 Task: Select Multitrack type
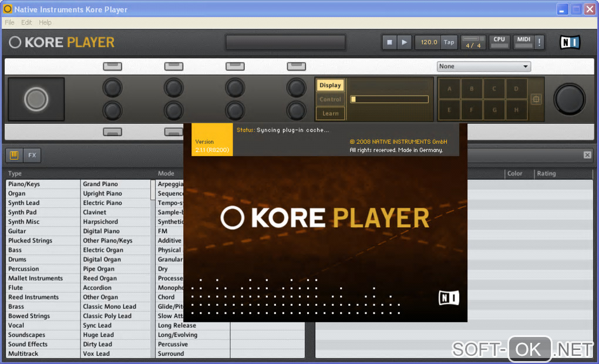pos(43,353)
